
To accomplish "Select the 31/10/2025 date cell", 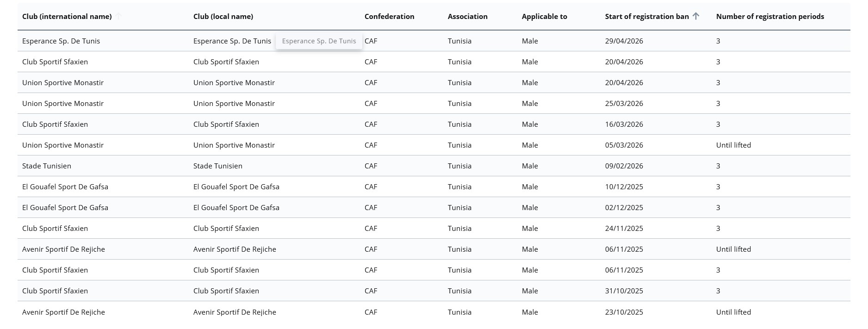I will (x=624, y=291).
